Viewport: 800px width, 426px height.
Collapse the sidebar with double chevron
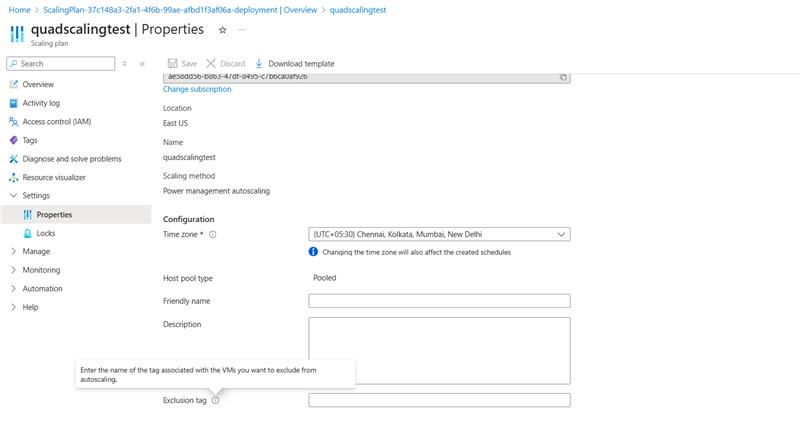(142, 64)
